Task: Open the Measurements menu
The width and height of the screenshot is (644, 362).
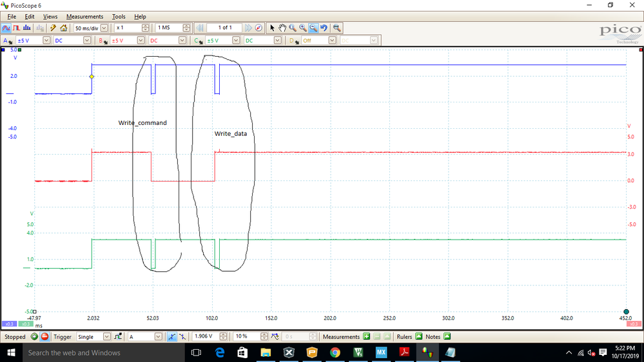Action: pos(84,16)
